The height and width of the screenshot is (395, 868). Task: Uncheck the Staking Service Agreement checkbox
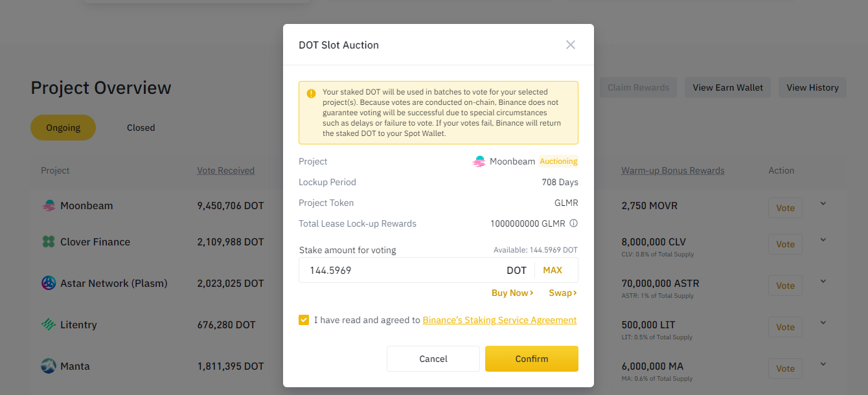pyautogui.click(x=304, y=320)
